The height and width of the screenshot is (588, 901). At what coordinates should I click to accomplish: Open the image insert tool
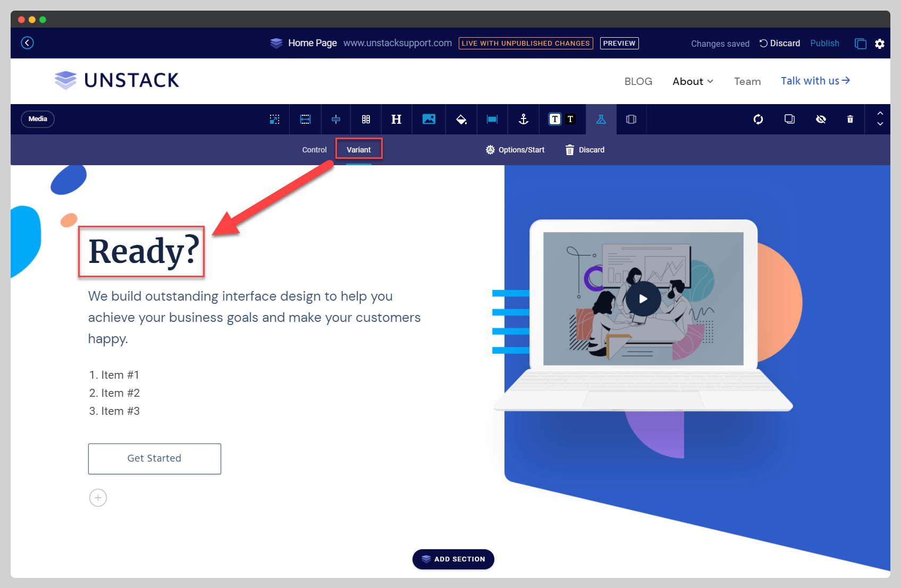point(428,119)
